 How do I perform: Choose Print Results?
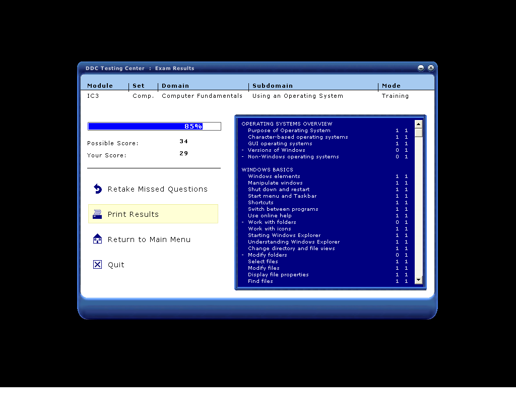[x=153, y=214]
